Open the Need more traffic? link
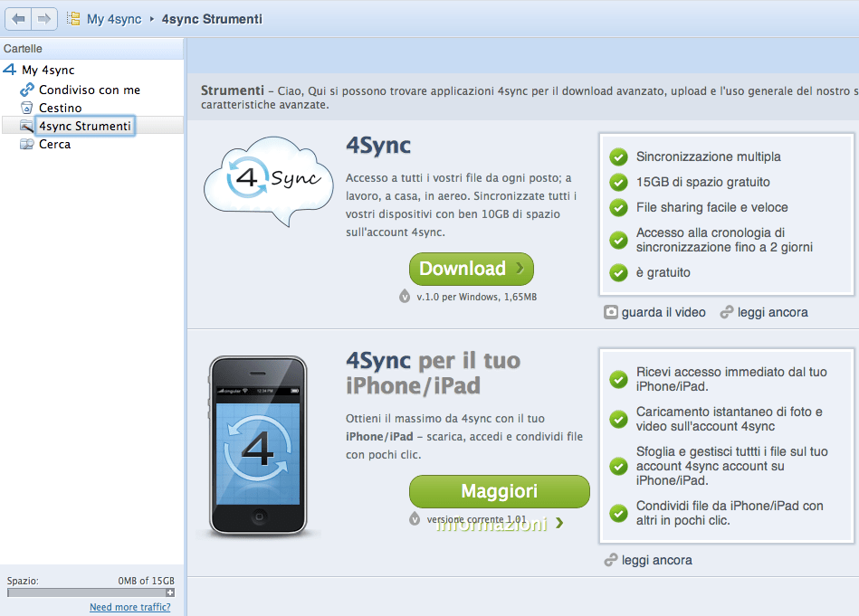 click(x=129, y=607)
